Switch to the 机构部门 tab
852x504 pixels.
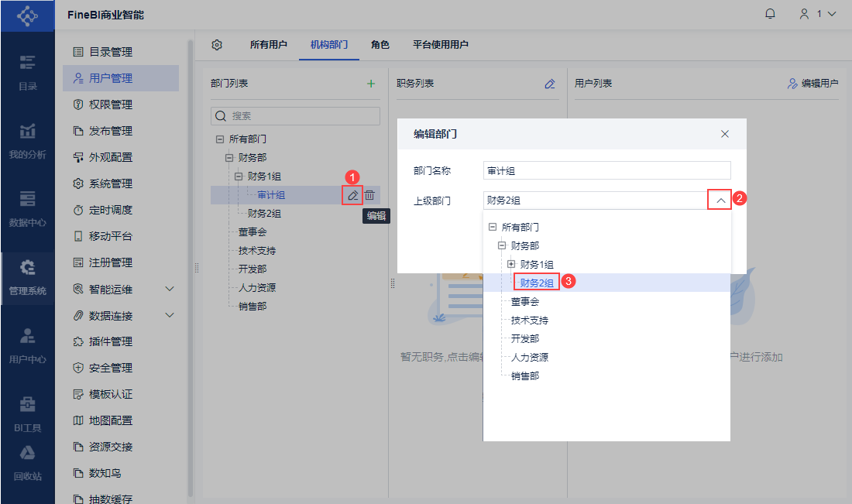(328, 45)
